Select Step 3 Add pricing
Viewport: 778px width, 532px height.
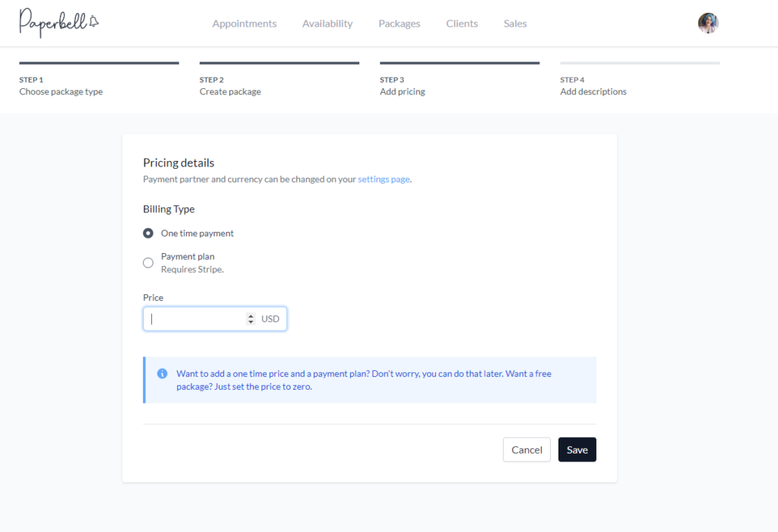tap(460, 80)
